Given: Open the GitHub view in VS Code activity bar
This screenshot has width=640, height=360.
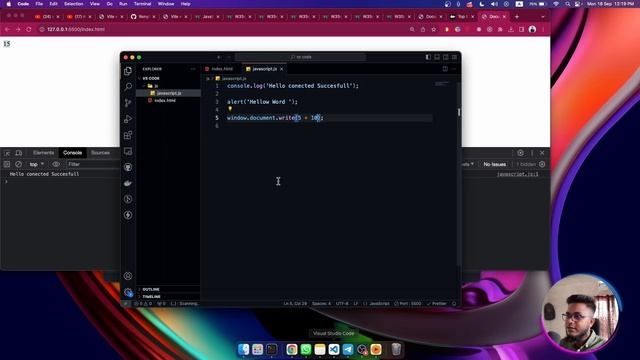Looking at the screenshot, I should (x=128, y=167).
